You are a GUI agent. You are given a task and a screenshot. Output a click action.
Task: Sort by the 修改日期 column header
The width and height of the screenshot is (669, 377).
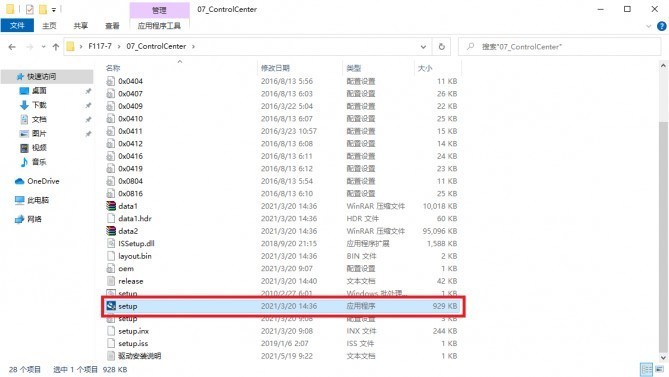pyautogui.click(x=275, y=68)
